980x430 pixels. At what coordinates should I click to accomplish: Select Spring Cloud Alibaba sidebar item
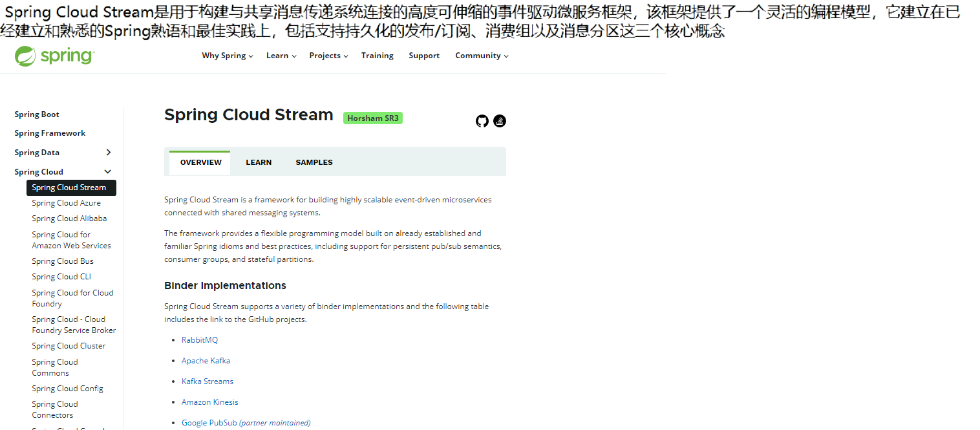[69, 219]
